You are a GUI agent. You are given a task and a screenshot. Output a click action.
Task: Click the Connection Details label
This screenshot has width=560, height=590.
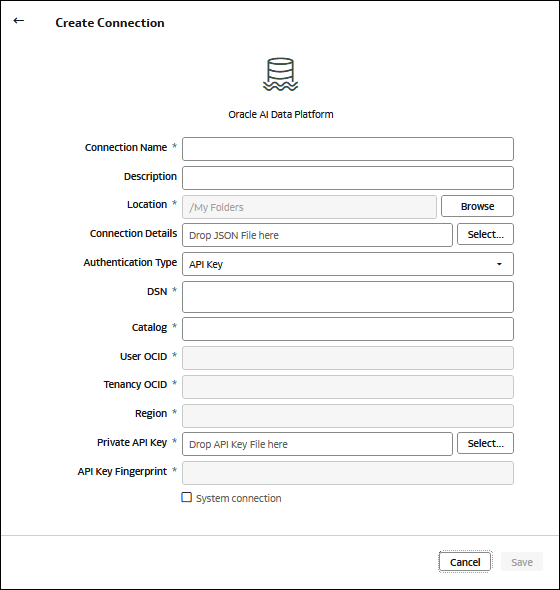(133, 233)
